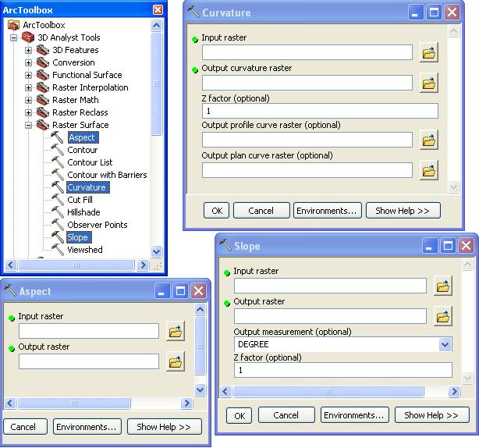Click the Curvature Z factor input field
479x448 pixels.
320,111
